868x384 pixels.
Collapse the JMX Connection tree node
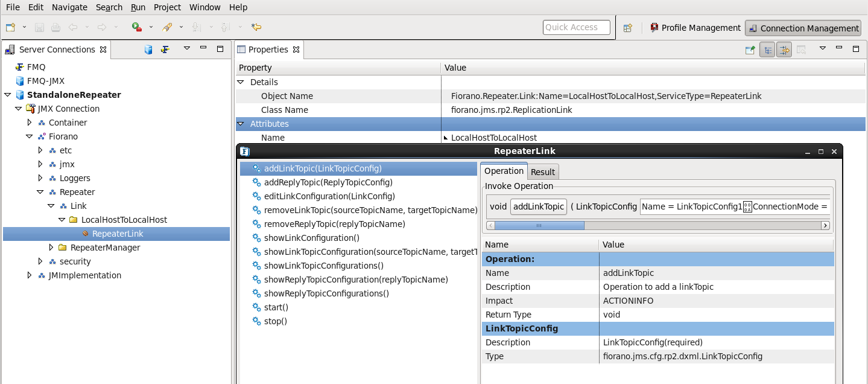pos(18,109)
